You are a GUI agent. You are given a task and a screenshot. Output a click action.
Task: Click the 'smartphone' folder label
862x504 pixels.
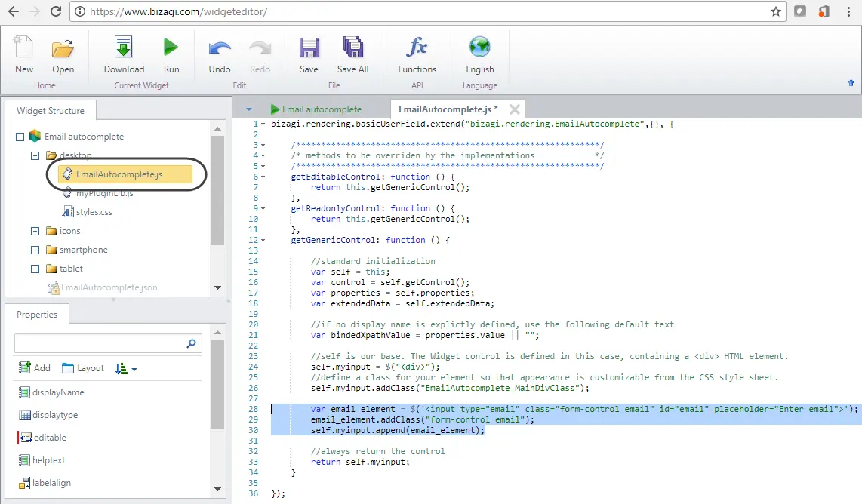84,250
